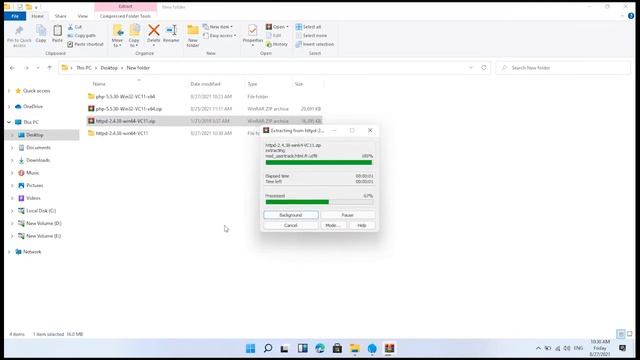Select Local Disk (C:) in navigation pane
Screen dimensions: 640x360
coord(41,211)
